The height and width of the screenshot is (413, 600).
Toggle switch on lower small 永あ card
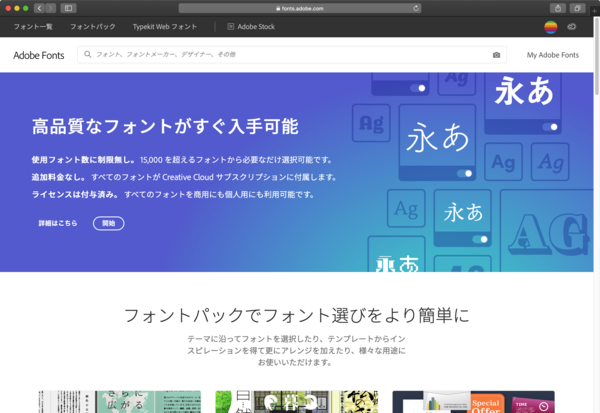point(480,239)
